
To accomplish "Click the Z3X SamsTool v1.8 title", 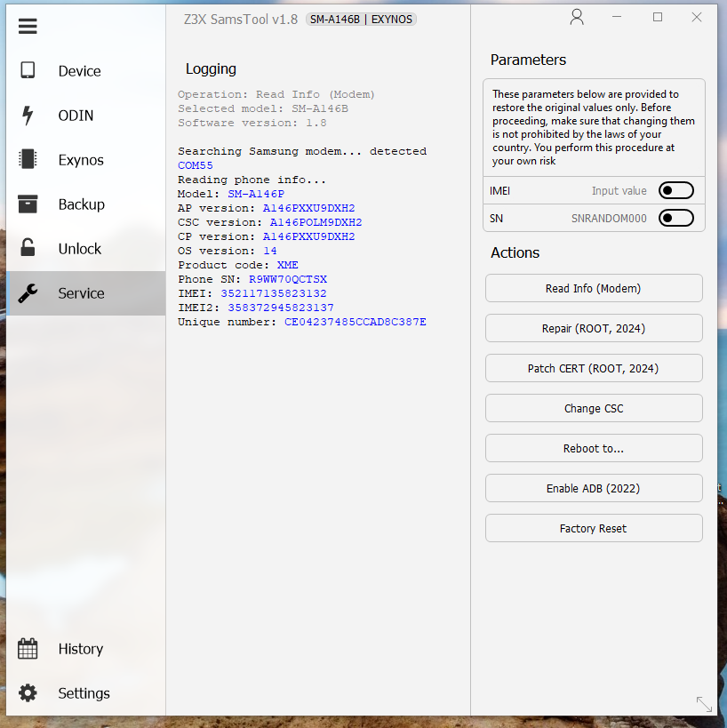I will coord(241,20).
